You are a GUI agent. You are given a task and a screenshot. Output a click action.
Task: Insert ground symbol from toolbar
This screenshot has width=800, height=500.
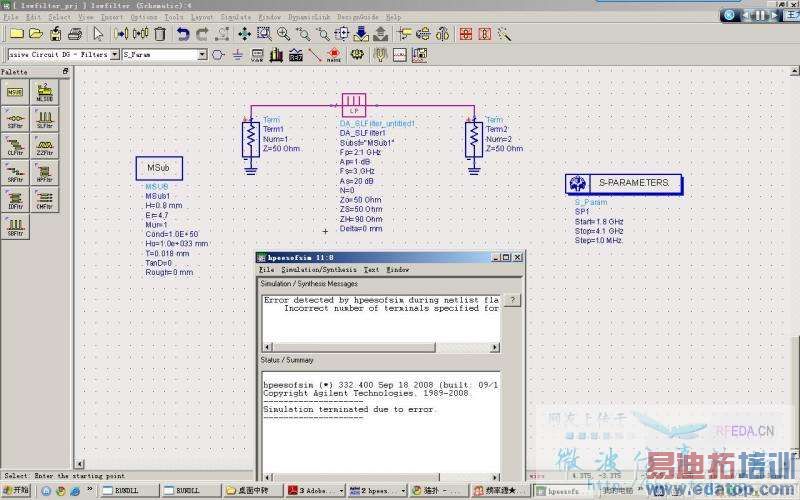[x=235, y=55]
